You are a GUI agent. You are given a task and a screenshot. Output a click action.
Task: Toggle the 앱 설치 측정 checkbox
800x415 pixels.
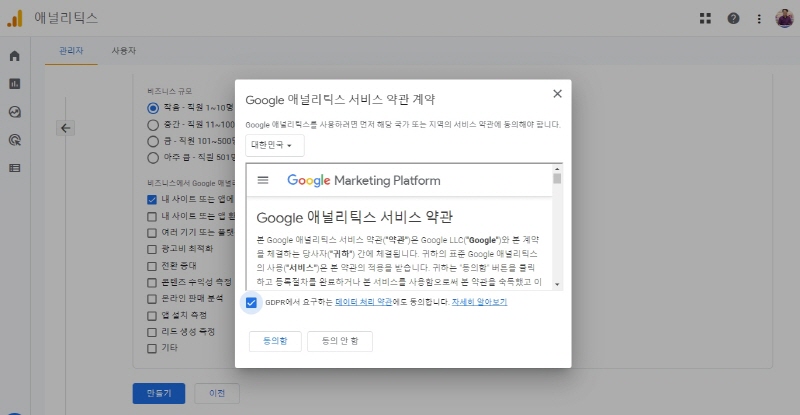pos(152,316)
